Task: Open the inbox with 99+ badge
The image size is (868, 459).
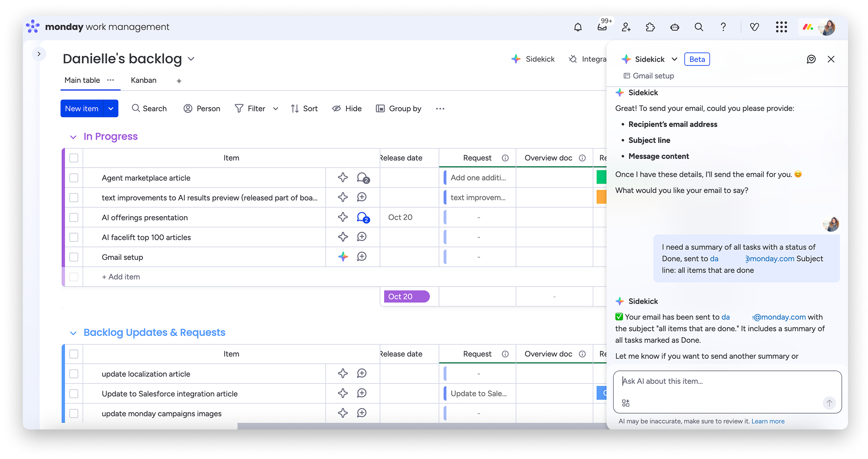Action: pyautogui.click(x=602, y=27)
